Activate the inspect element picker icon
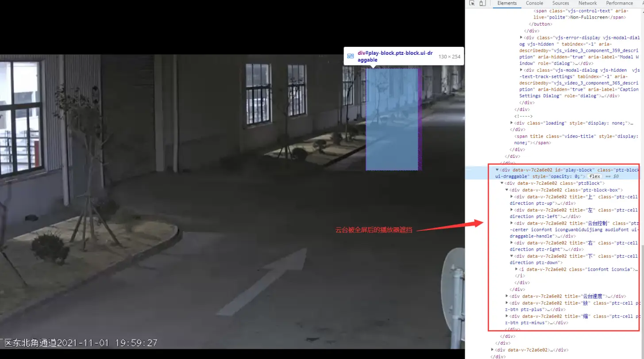 click(472, 3)
